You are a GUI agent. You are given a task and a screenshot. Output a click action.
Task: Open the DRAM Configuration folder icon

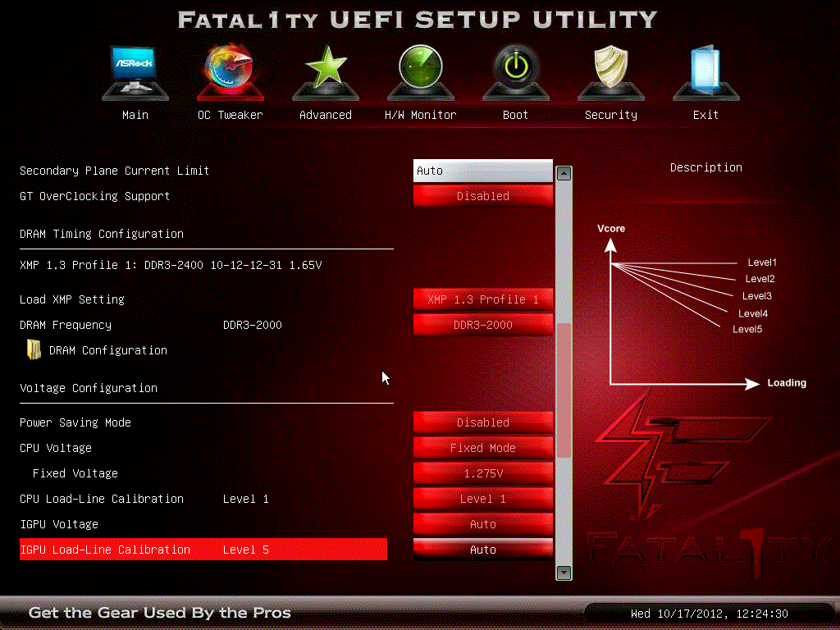pyautogui.click(x=34, y=349)
